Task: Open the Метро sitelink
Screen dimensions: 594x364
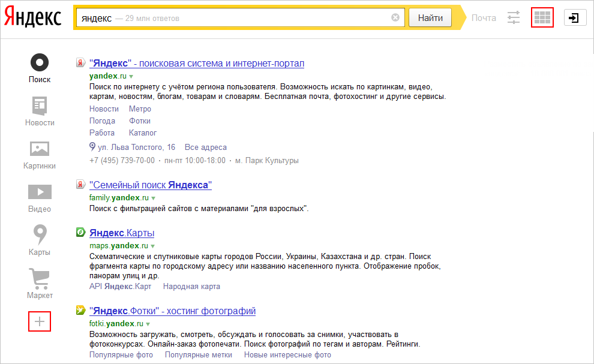Action: pos(140,109)
